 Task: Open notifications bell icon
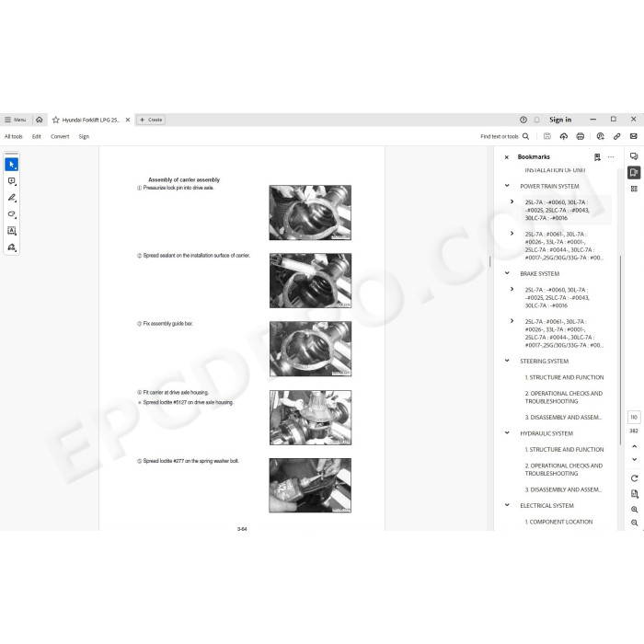click(536, 120)
